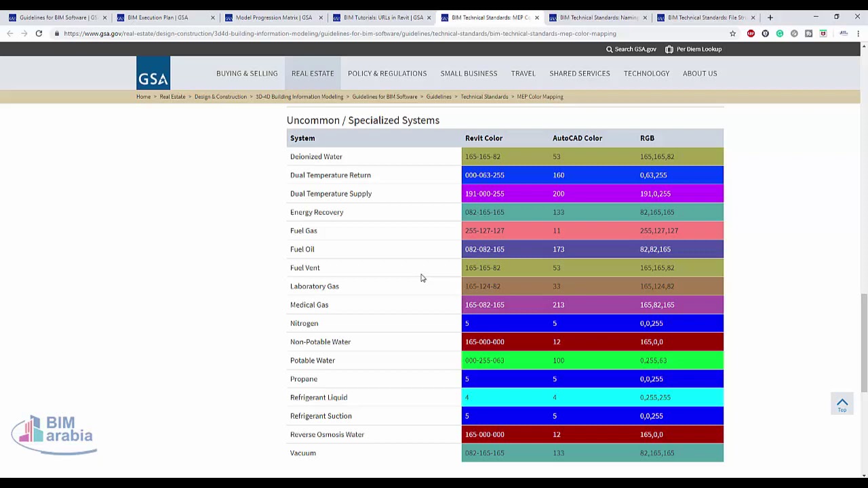
Task: Close the Model Progression Matrix tab
Action: click(321, 18)
